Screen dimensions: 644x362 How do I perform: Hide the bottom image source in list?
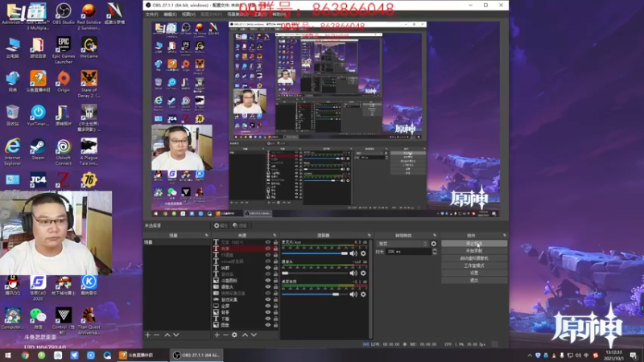(268, 325)
